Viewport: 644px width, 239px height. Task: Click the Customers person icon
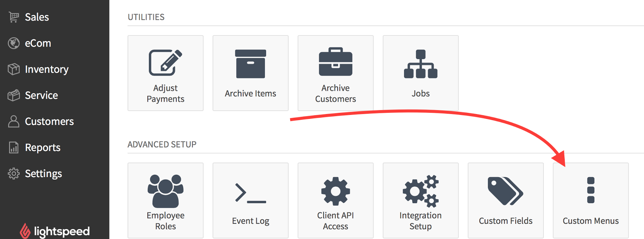coord(14,121)
